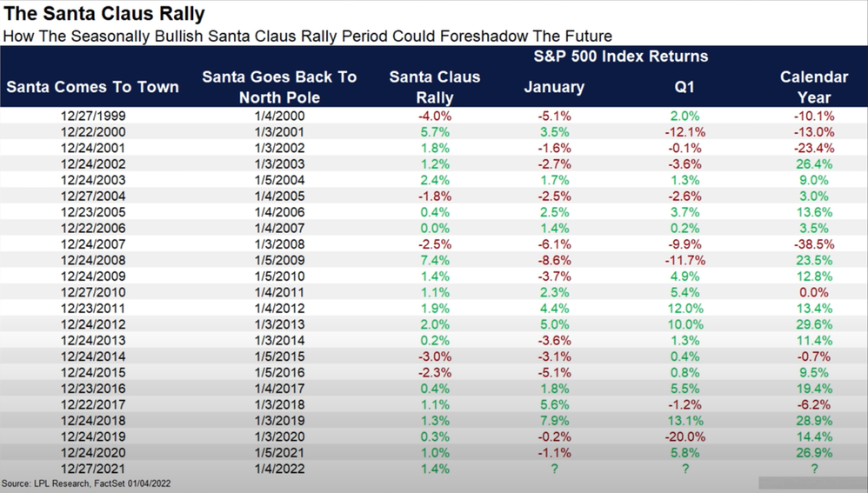Click the "Calendar Year" column header
The image size is (868, 493).
pos(813,87)
